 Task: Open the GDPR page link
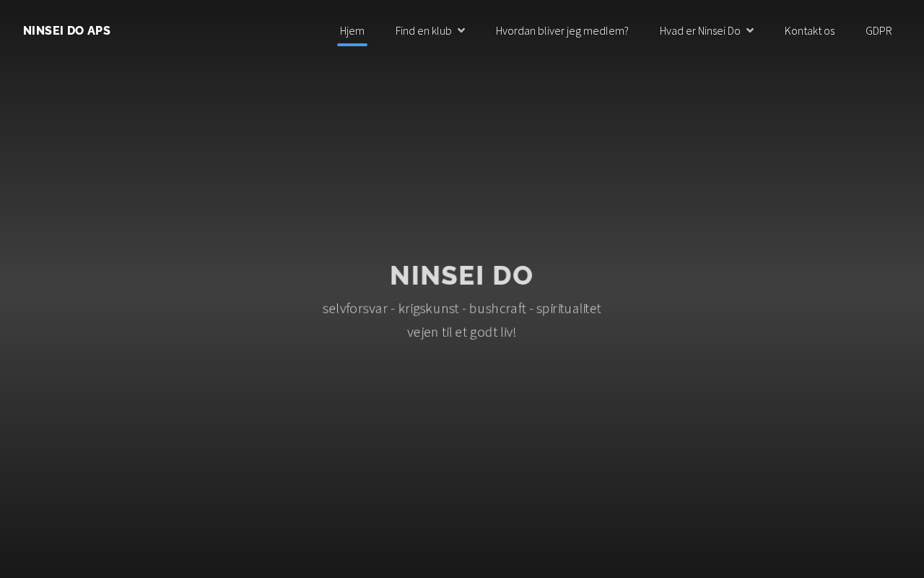879,30
